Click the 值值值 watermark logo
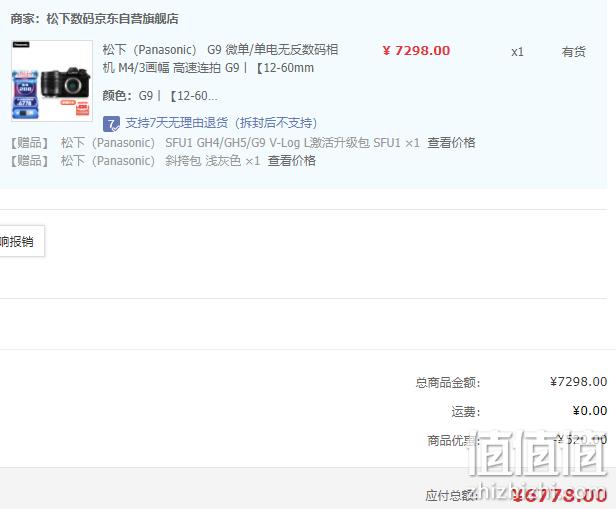 click(538, 452)
